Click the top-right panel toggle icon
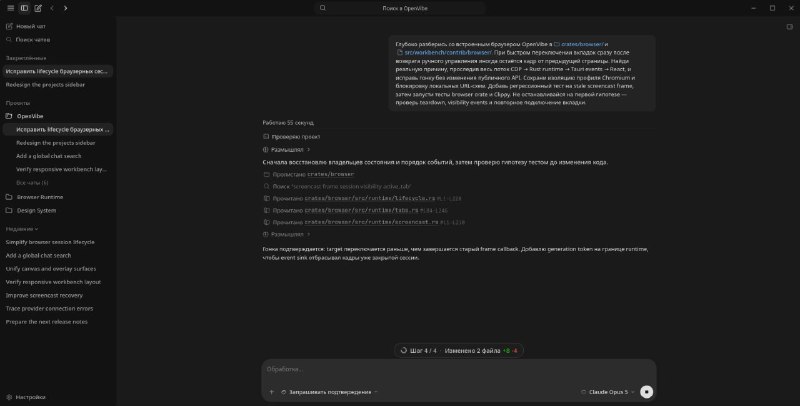 coord(789,27)
